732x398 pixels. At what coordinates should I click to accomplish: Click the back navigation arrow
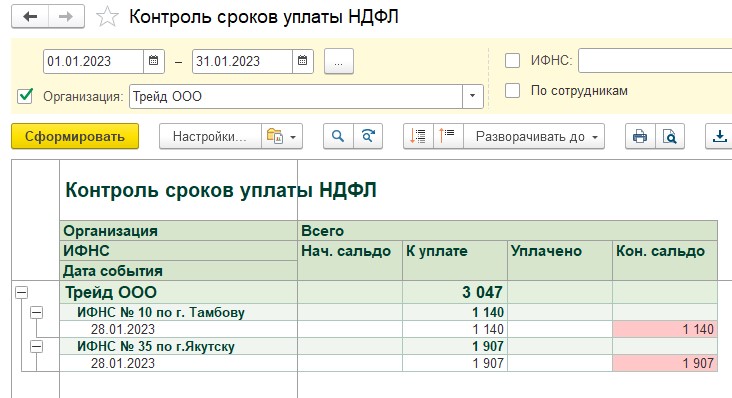(30, 17)
